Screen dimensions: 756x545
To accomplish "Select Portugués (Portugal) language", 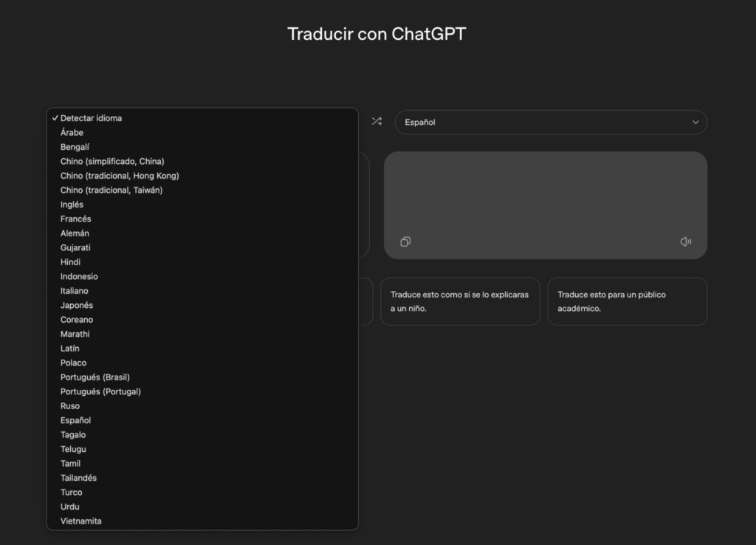I will click(100, 391).
